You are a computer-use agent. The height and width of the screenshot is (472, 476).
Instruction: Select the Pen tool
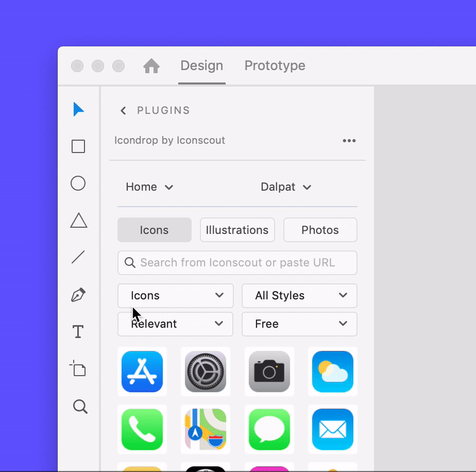point(78,295)
